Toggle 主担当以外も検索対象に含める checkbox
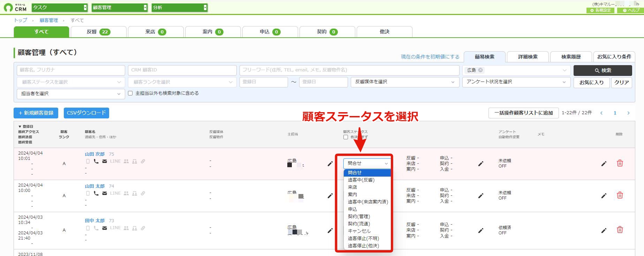The image size is (644, 256). point(130,93)
